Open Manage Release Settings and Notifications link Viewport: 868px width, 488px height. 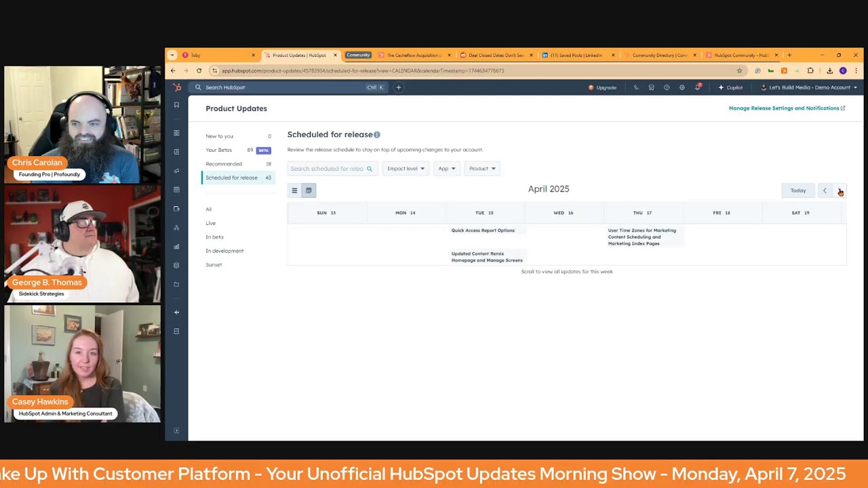tap(787, 108)
